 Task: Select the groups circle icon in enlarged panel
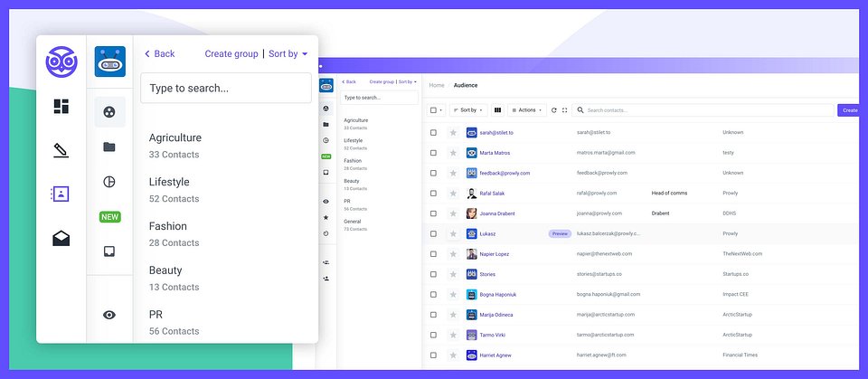tap(109, 112)
